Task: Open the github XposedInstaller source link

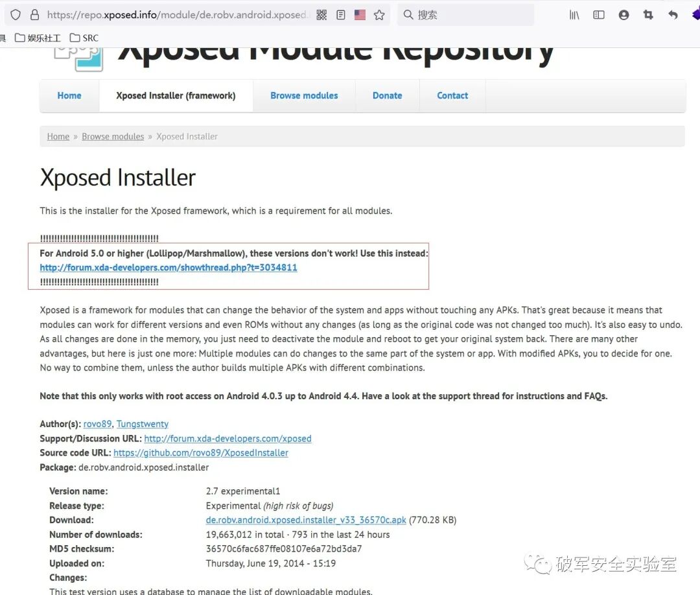Action: tap(201, 452)
